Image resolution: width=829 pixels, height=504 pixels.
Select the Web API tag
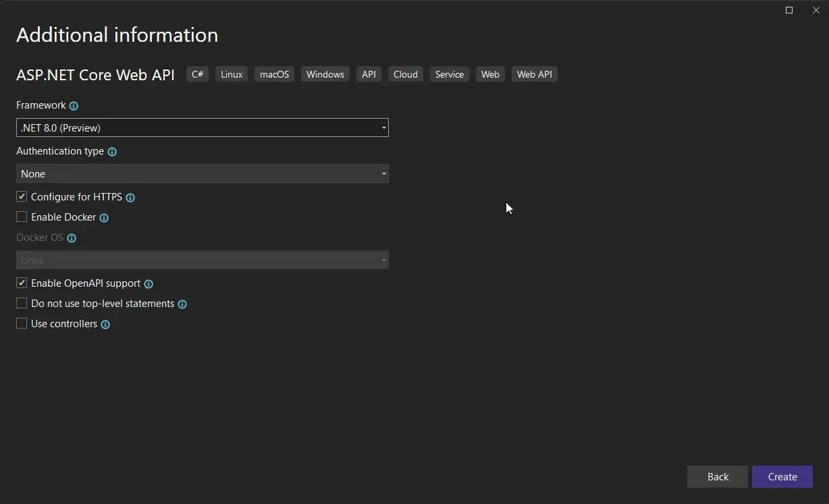[x=534, y=74]
